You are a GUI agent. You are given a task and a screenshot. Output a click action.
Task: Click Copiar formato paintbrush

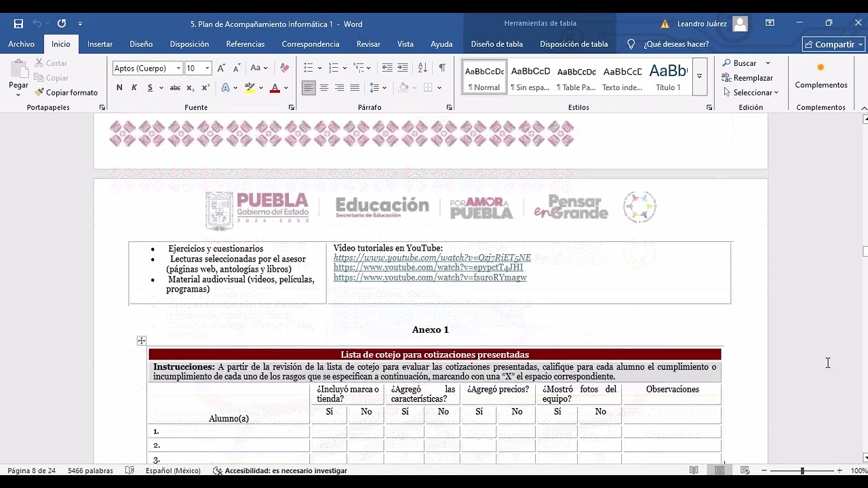click(x=66, y=92)
